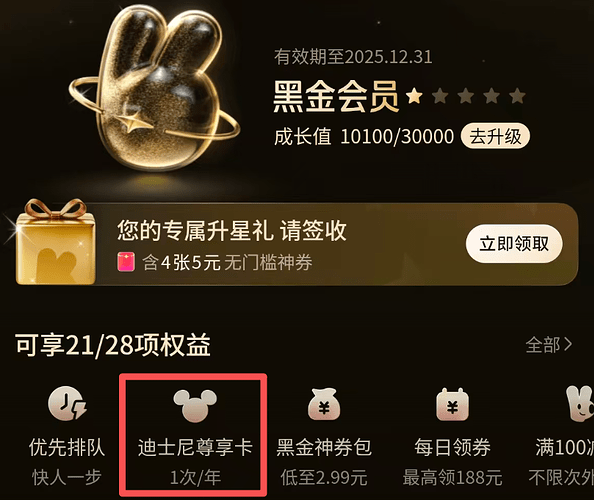Tap the golden gift box image
This screenshot has width=594, height=500.
coord(51,242)
